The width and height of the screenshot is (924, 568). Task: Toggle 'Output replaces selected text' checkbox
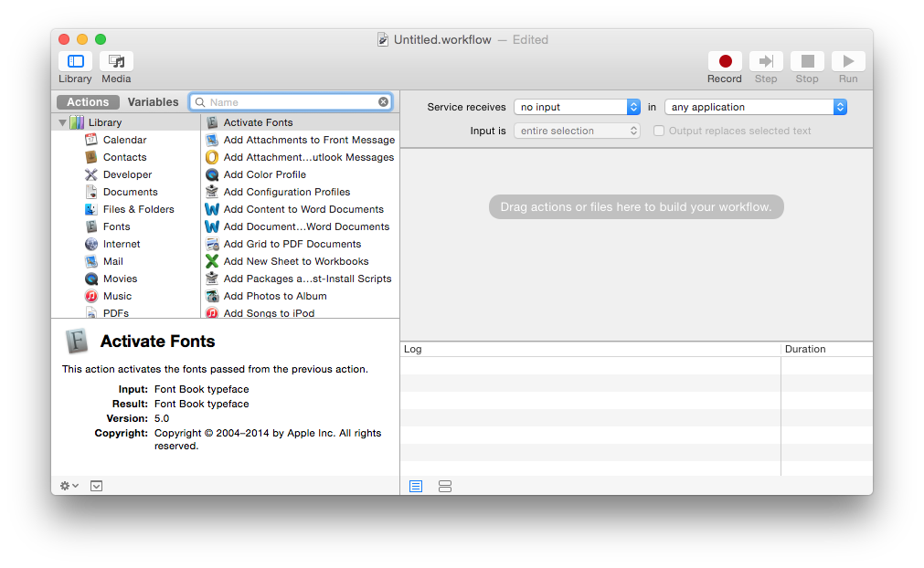659,131
